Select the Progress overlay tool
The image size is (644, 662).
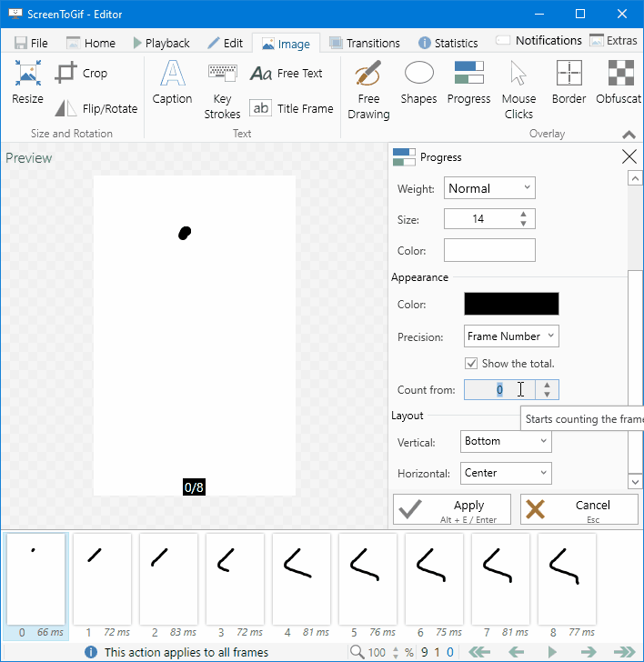[468, 83]
